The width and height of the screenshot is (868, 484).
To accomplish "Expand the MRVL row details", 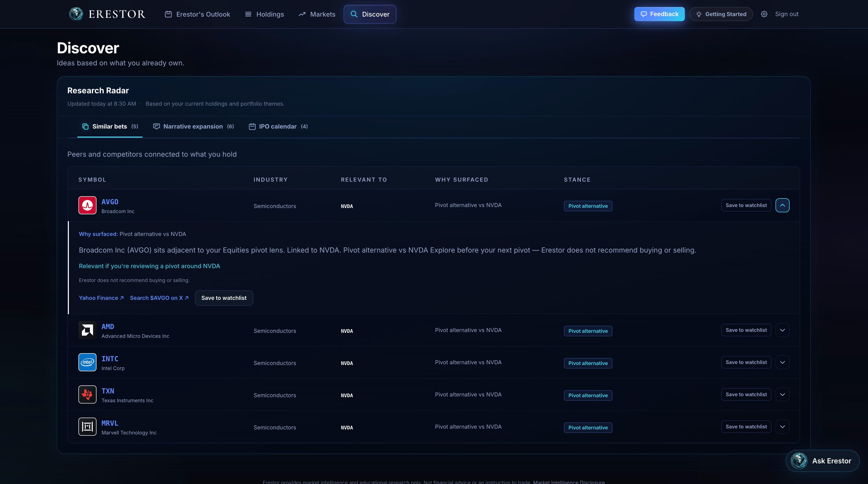I will point(782,427).
